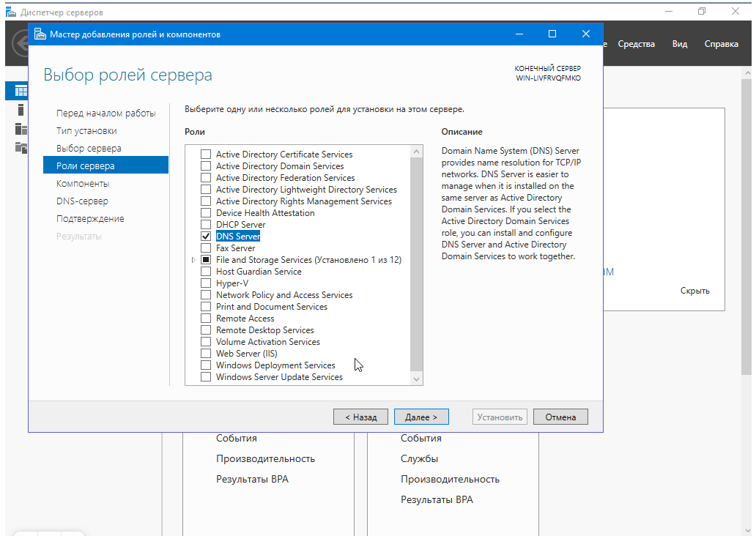Check Device Health Attestation role
Viewport: 756px width, 536px height.
(206, 213)
